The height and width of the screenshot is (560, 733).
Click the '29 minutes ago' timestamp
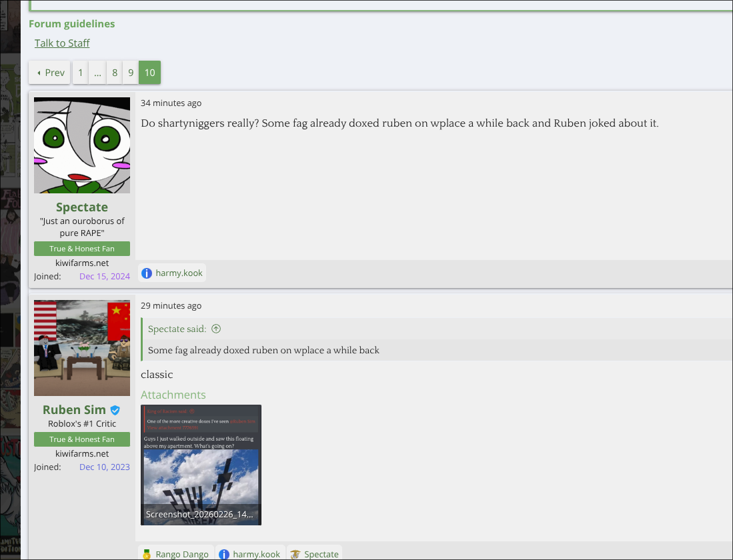pyautogui.click(x=171, y=306)
